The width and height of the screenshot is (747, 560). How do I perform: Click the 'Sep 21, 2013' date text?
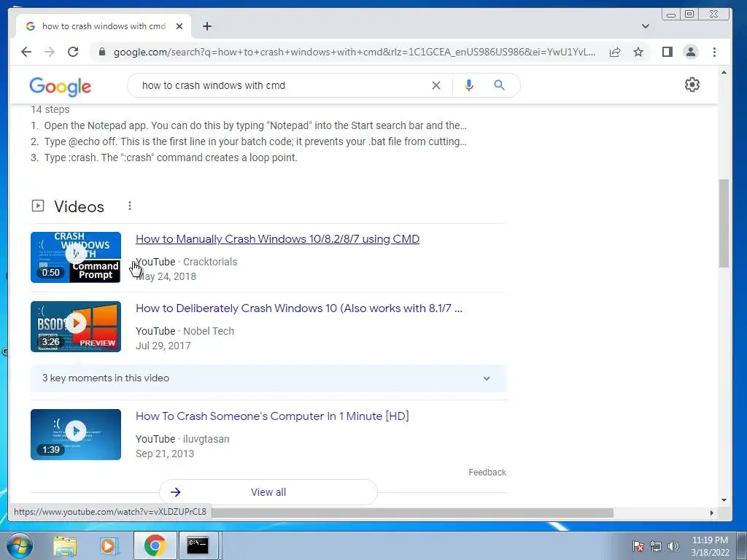pyautogui.click(x=165, y=454)
